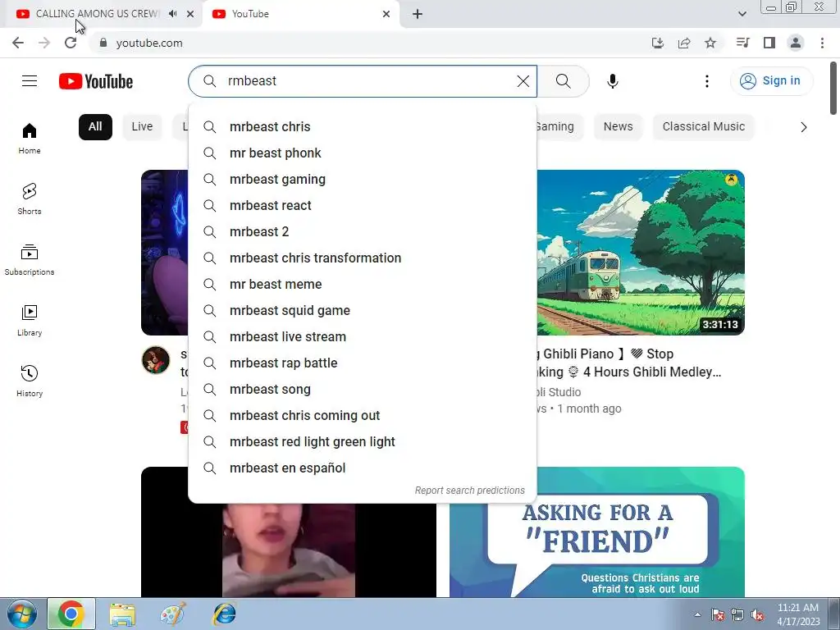Open YouTube settings three-dot menu

point(706,81)
